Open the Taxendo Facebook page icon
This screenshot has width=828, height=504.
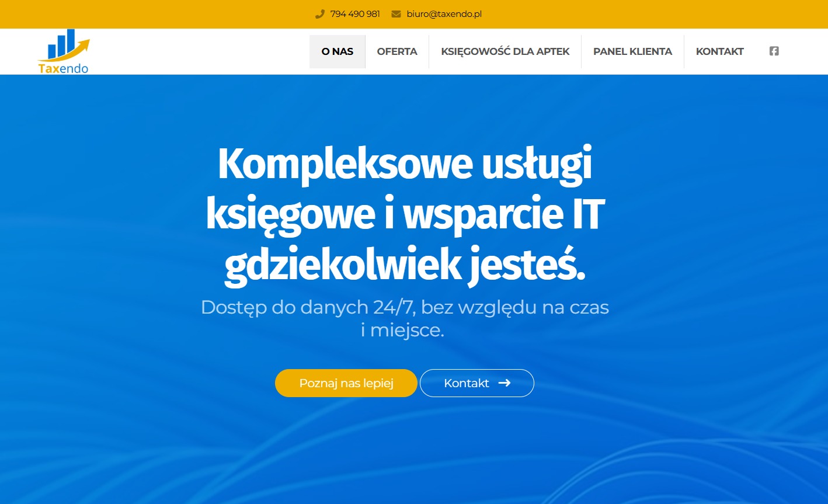(774, 51)
